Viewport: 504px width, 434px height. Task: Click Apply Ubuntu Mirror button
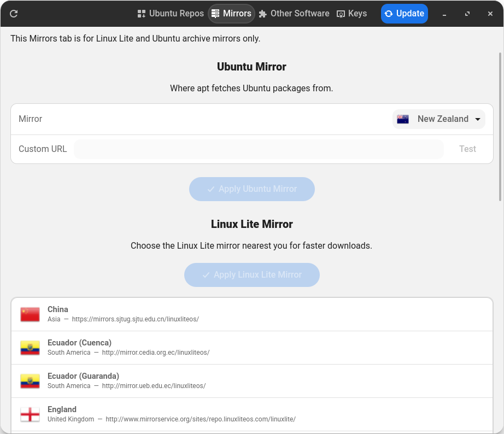point(252,189)
